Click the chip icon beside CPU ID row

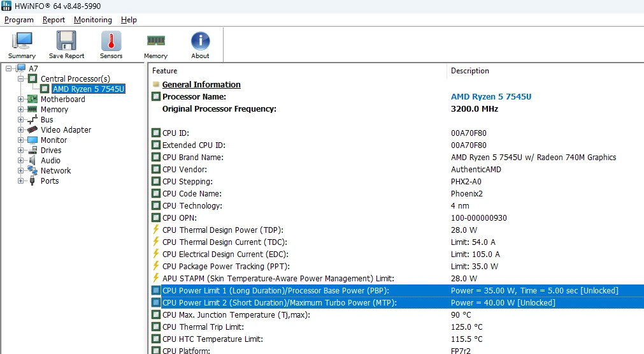[155, 133]
